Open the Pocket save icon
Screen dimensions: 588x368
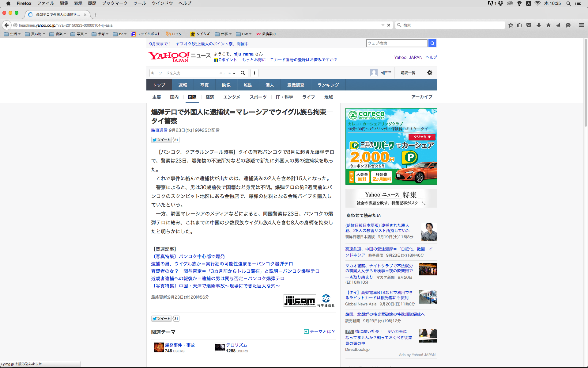tap(529, 25)
